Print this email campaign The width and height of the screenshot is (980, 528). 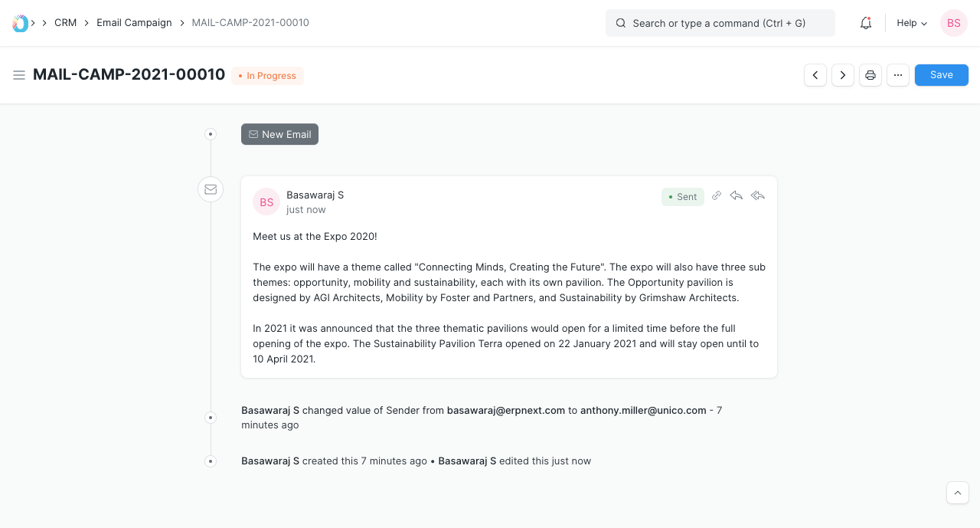(871, 75)
